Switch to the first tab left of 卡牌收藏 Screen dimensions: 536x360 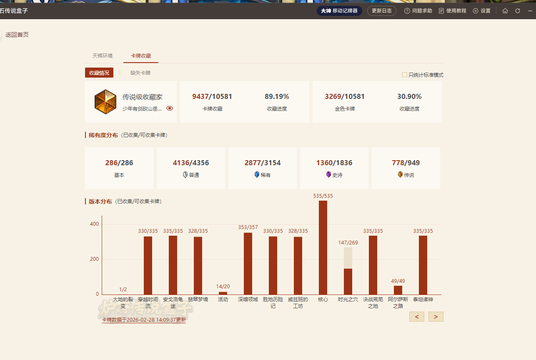102,55
